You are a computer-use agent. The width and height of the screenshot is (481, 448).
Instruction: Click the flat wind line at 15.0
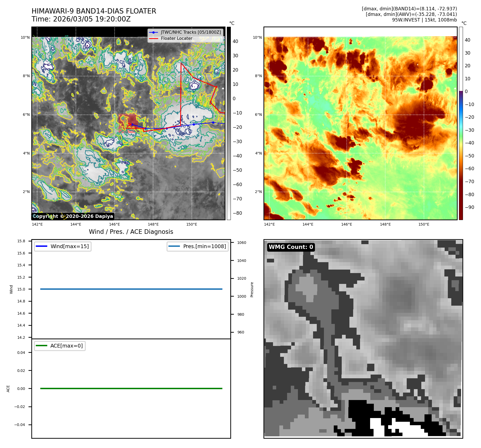131,289
